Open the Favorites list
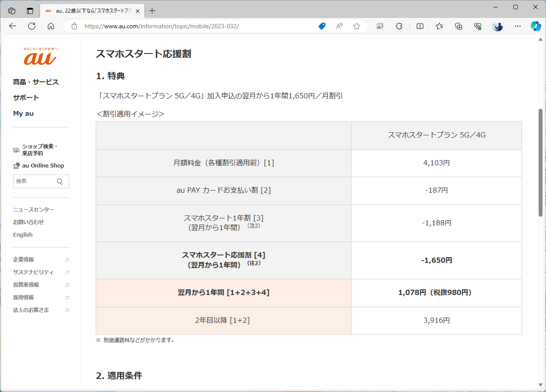The image size is (546, 392). [x=439, y=26]
